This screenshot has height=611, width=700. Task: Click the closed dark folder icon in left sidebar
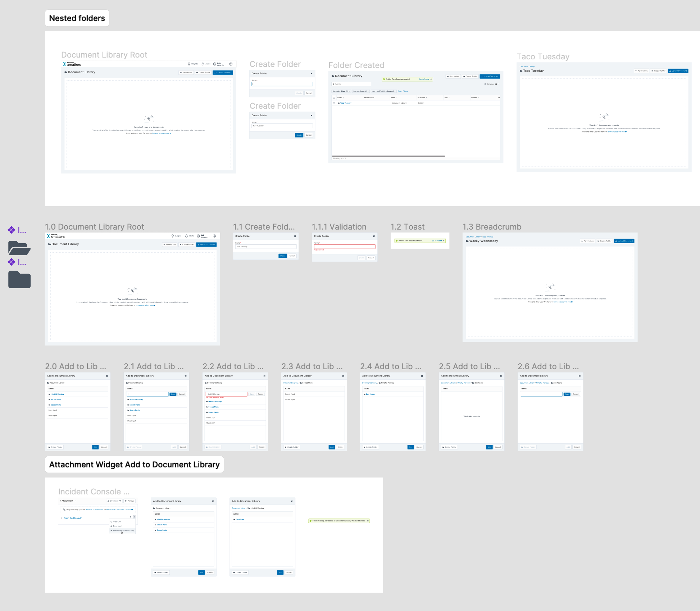[x=19, y=280]
